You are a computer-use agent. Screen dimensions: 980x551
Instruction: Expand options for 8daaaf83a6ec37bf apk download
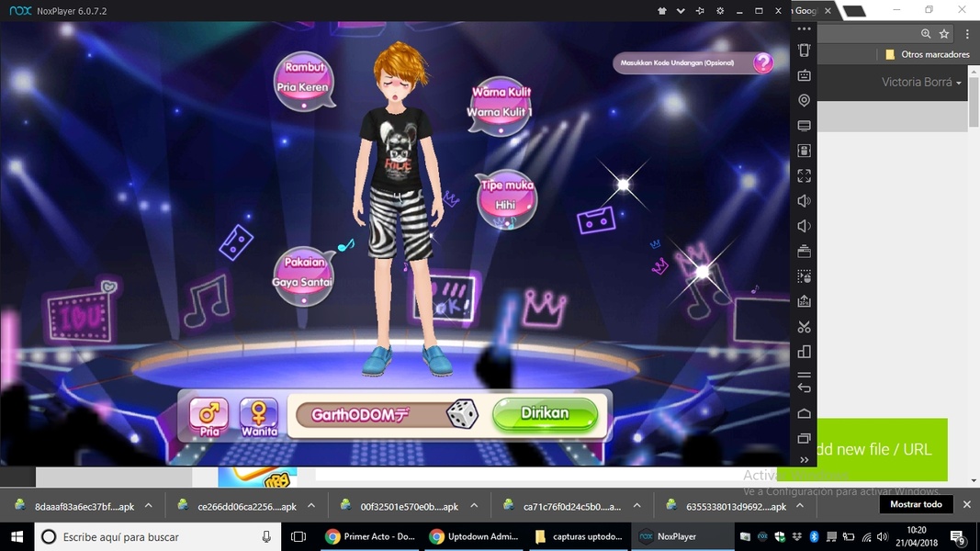(x=148, y=506)
